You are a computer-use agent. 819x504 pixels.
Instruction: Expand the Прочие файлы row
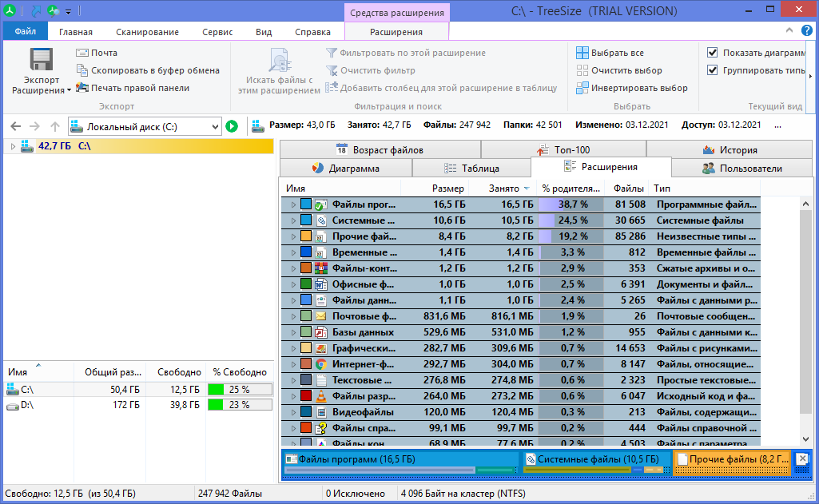pos(293,236)
